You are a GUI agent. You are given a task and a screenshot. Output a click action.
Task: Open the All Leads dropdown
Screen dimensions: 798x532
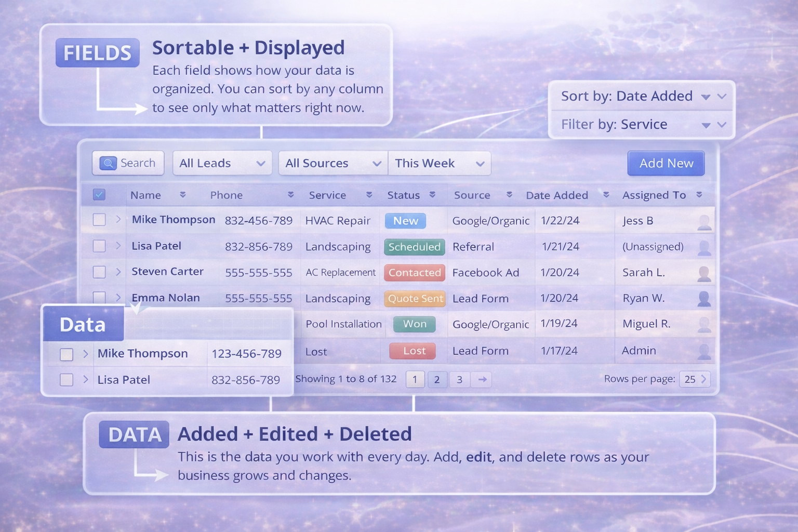(x=222, y=163)
